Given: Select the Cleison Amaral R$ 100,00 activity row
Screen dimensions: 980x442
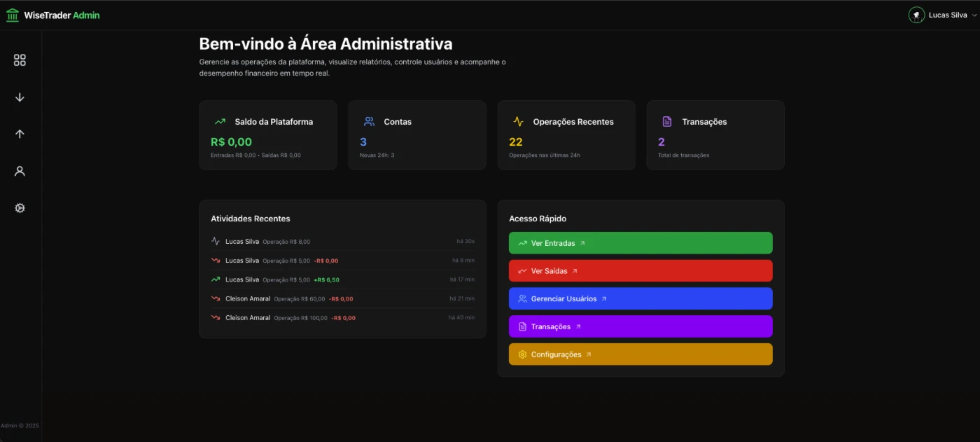Looking at the screenshot, I should (x=342, y=318).
